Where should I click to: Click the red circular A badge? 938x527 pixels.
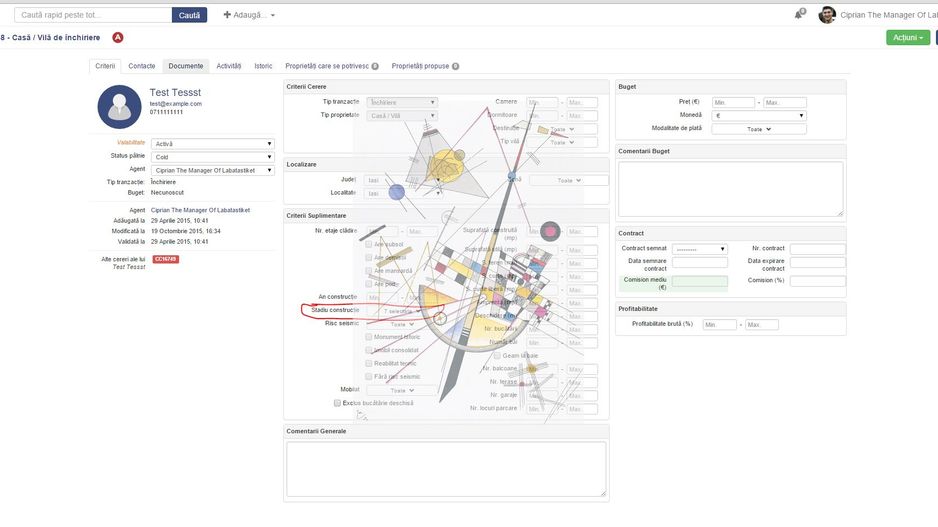click(x=118, y=37)
